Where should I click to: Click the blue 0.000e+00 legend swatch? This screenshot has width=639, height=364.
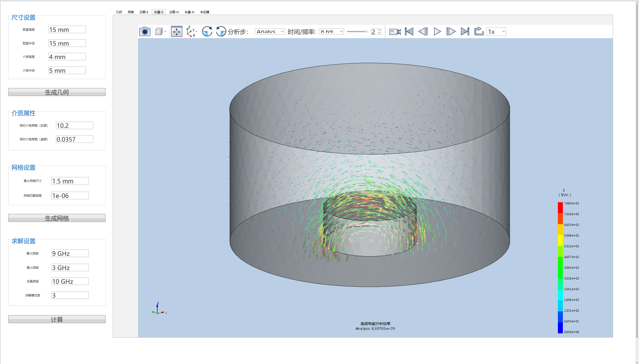(x=560, y=328)
